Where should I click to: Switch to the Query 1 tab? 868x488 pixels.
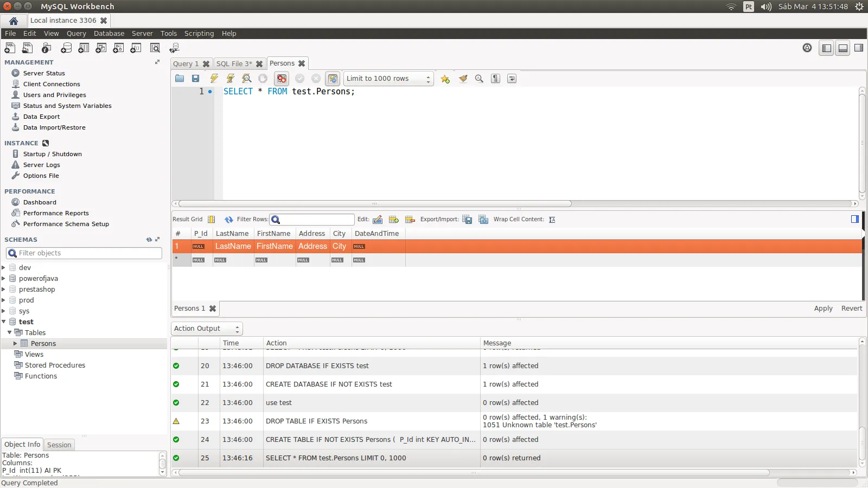point(186,64)
